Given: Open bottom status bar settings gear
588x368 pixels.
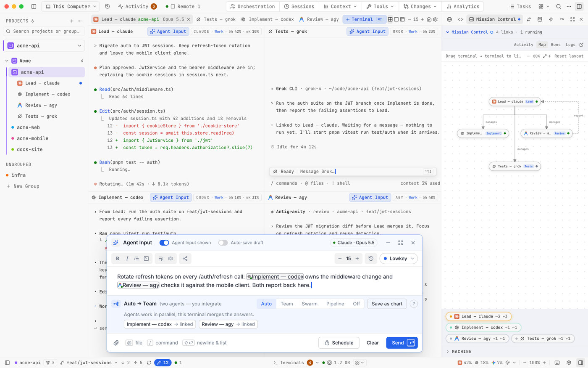Looking at the screenshot, I should [569, 363].
